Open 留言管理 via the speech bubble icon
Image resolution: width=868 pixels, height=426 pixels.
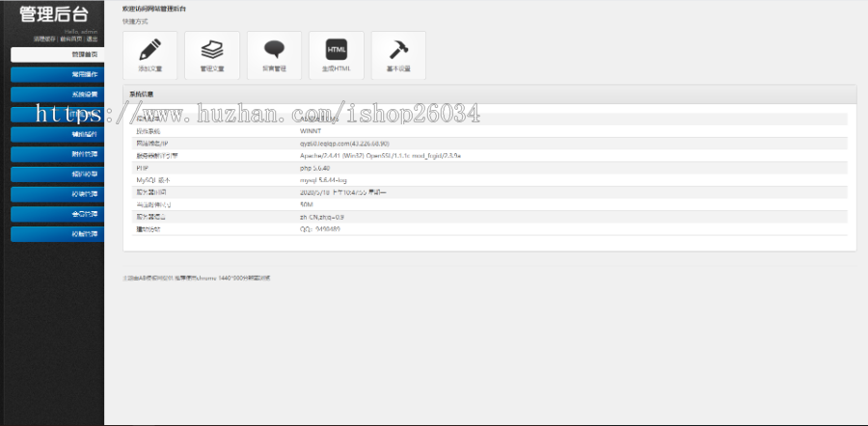click(274, 55)
